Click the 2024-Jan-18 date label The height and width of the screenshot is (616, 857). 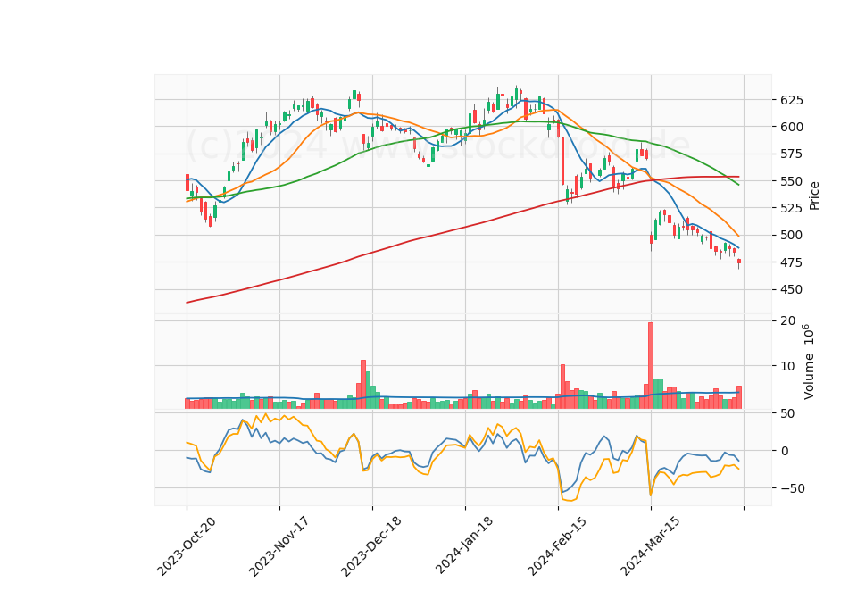tap(464, 545)
